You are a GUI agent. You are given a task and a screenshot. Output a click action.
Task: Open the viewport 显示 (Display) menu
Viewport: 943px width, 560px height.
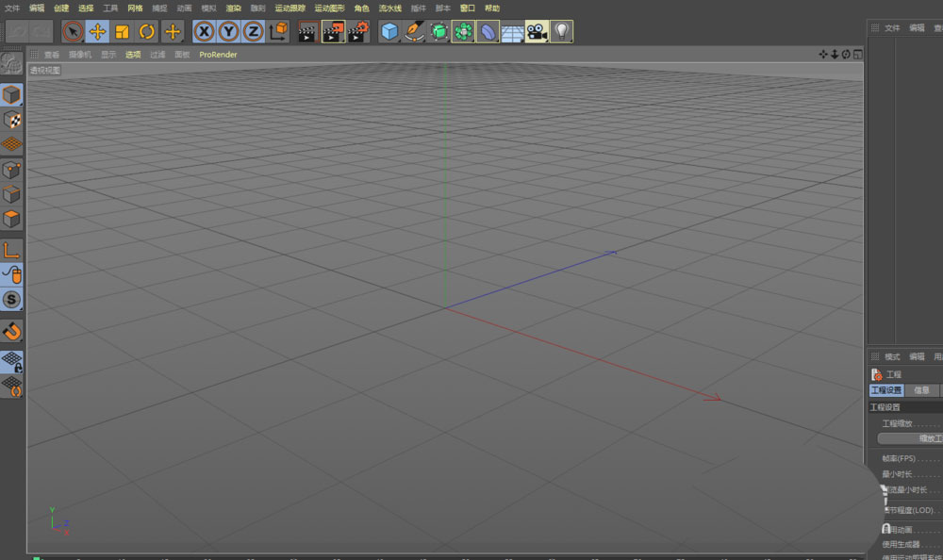click(108, 55)
